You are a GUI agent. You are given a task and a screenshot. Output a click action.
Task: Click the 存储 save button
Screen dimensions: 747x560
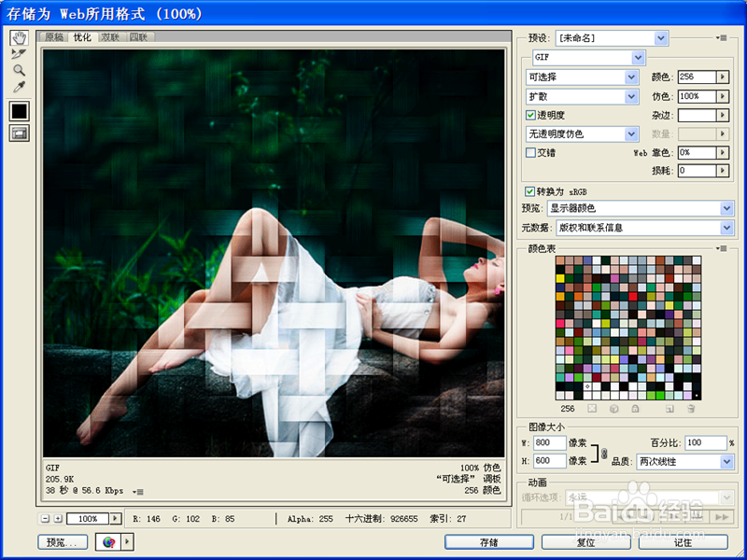(489, 542)
